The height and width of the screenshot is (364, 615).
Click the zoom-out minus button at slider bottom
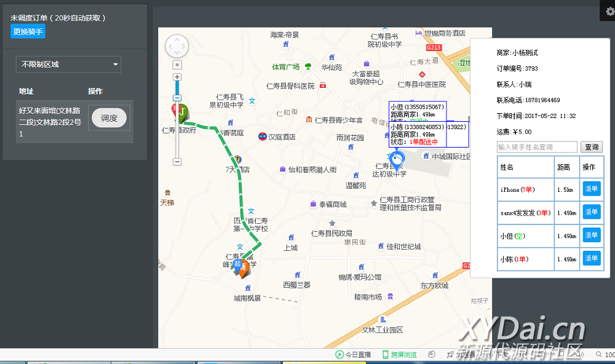(x=177, y=162)
